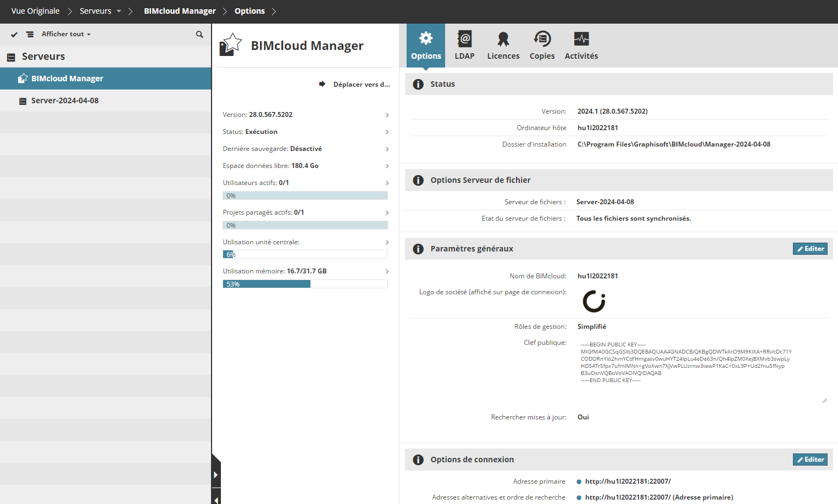838x504 pixels.
Task: Expand the Dernière sauvegarde row chevron
Action: [x=387, y=149]
